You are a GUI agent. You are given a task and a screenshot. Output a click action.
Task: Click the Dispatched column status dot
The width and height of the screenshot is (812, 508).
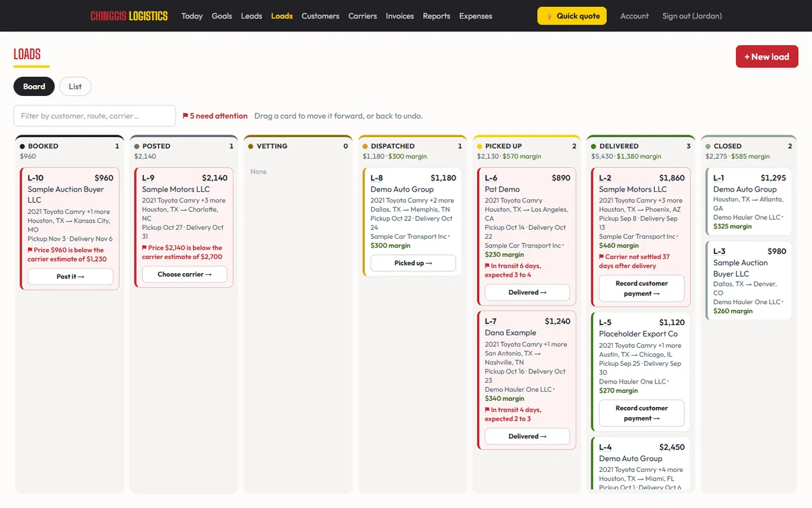pyautogui.click(x=365, y=147)
